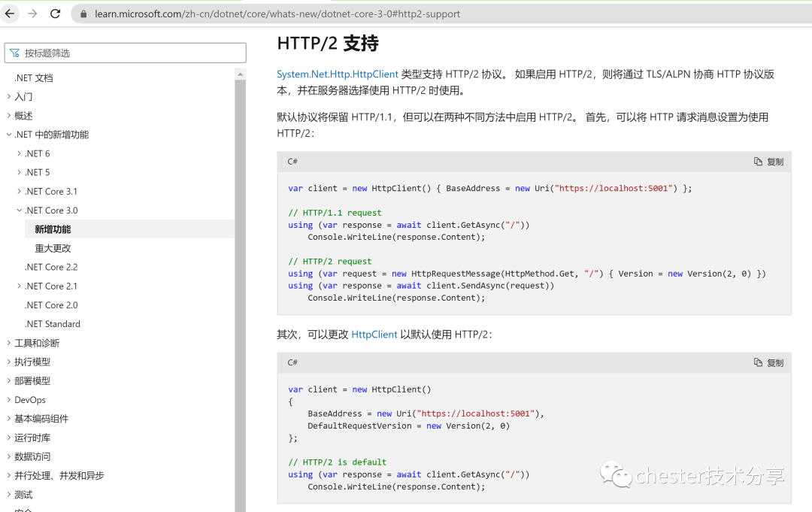Collapse the .NET Core 3.0 node
The image size is (812, 512).
tap(19, 211)
